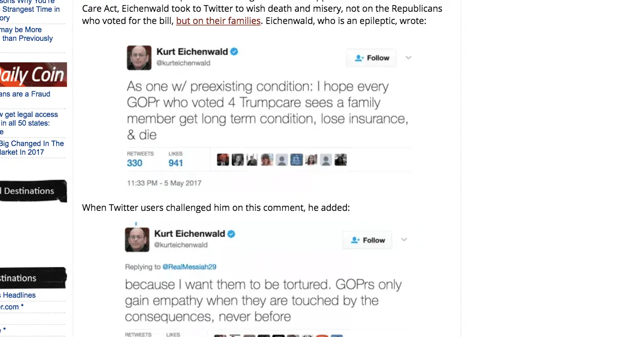Click Kurt Eichenwald's avatar in the reply tweet
The image size is (644, 337).
pos(137,239)
